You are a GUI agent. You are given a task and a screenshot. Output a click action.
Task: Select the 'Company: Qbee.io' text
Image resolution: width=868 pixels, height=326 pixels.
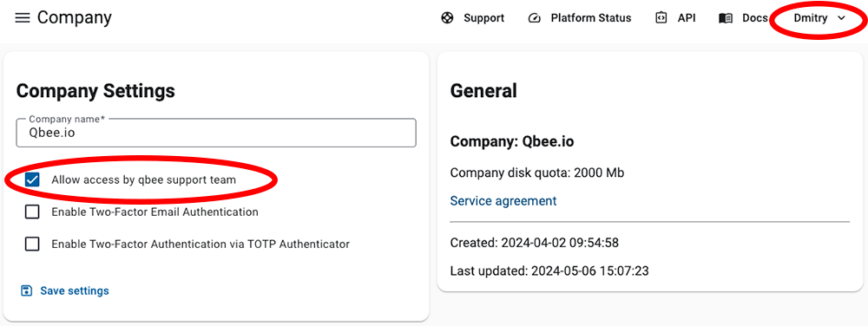tap(512, 142)
